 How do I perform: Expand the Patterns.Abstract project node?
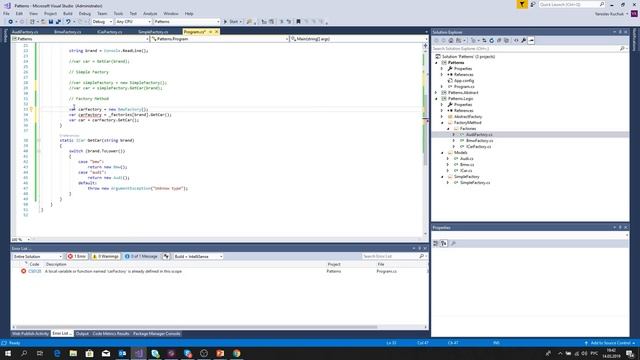coord(436,93)
